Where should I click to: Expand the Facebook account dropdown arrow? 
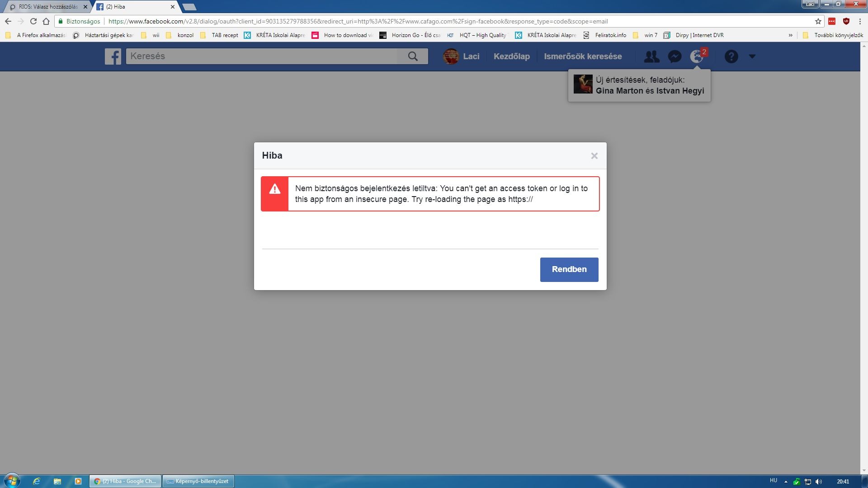coord(752,56)
